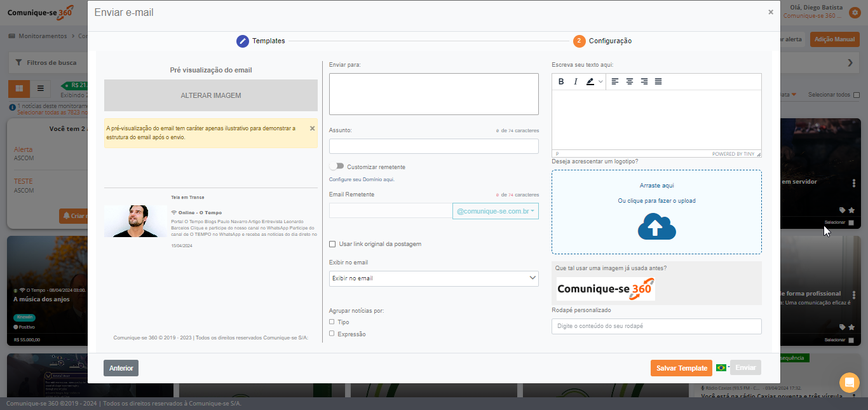Check Selecionar on 'em servidor' card
This screenshot has height=410, width=868.
pyautogui.click(x=851, y=222)
